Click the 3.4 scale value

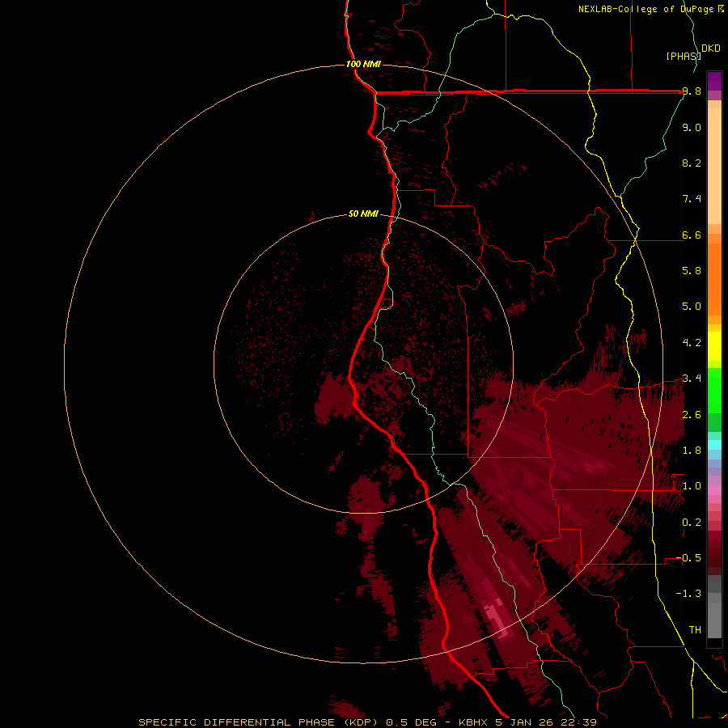tap(692, 379)
